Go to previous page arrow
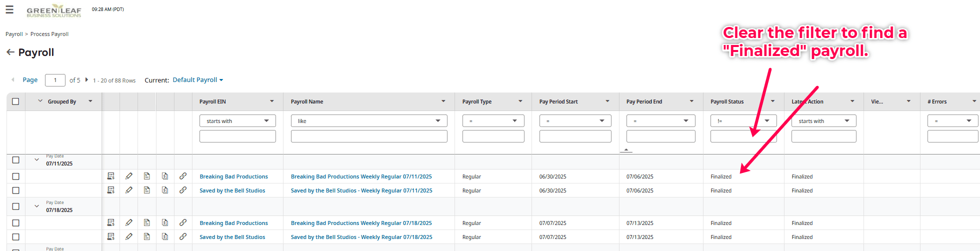The image size is (980, 251). pos(13,79)
